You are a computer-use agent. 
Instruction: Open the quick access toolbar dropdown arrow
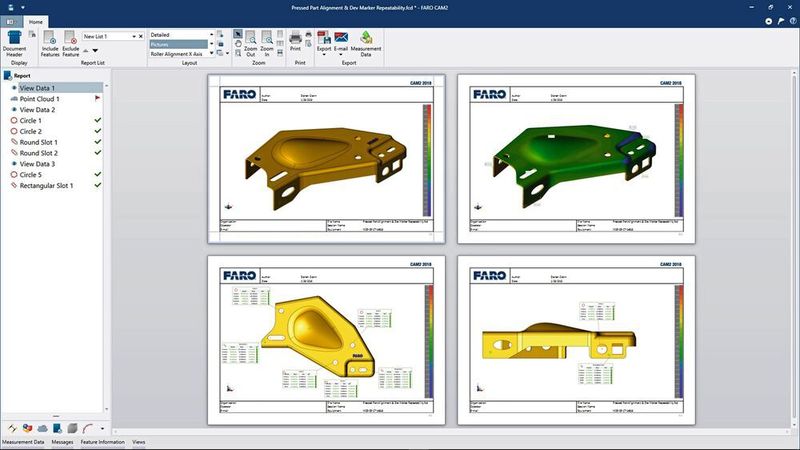point(22,8)
